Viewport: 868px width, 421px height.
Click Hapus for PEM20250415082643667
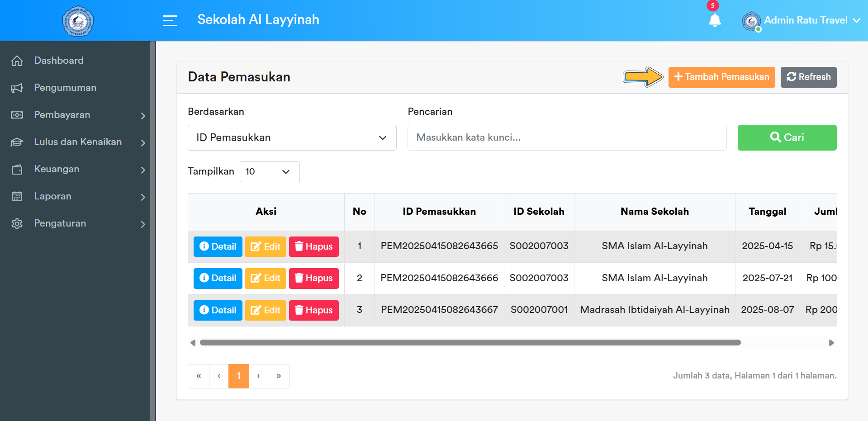[x=313, y=310]
